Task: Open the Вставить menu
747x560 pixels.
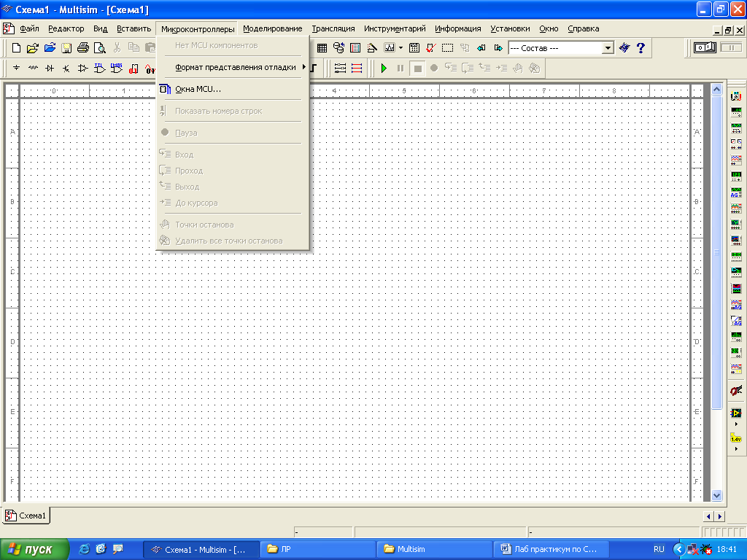Action: [134, 28]
